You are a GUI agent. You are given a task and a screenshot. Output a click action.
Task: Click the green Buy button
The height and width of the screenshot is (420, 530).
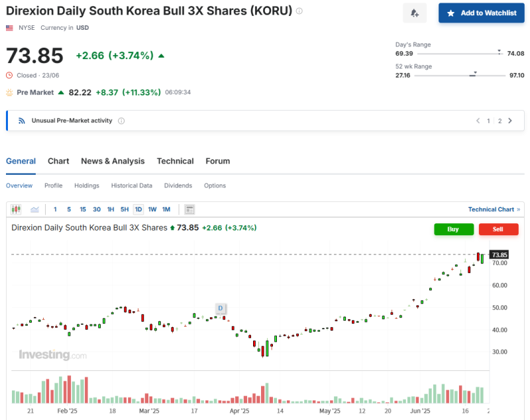click(x=453, y=229)
